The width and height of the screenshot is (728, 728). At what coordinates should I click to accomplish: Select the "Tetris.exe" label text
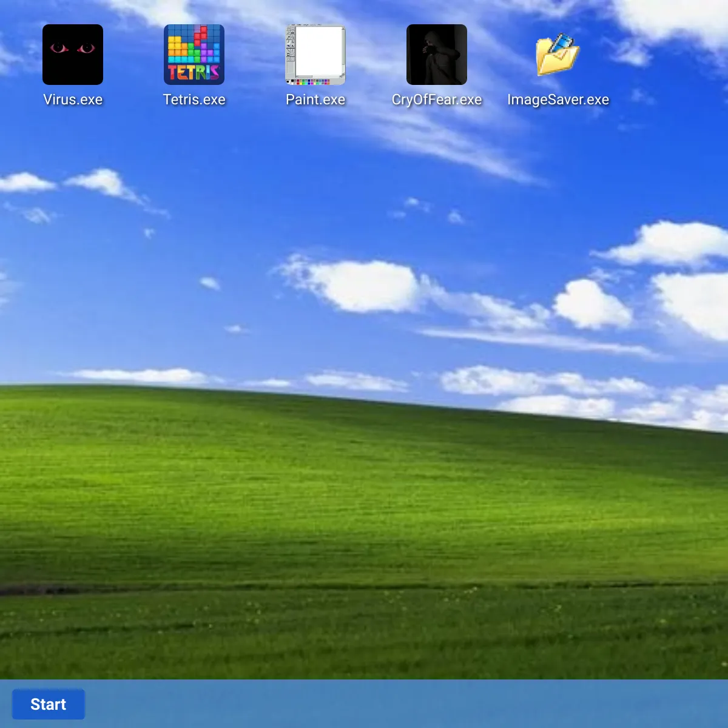[x=194, y=99]
